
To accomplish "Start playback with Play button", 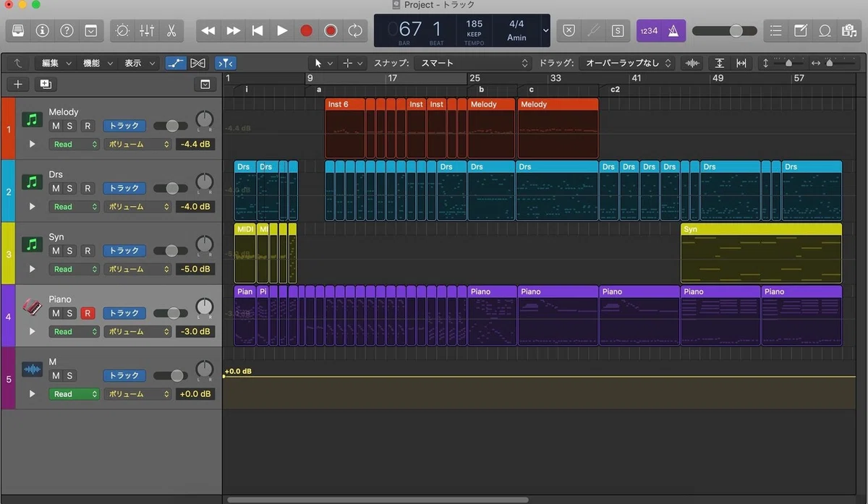I will (282, 30).
